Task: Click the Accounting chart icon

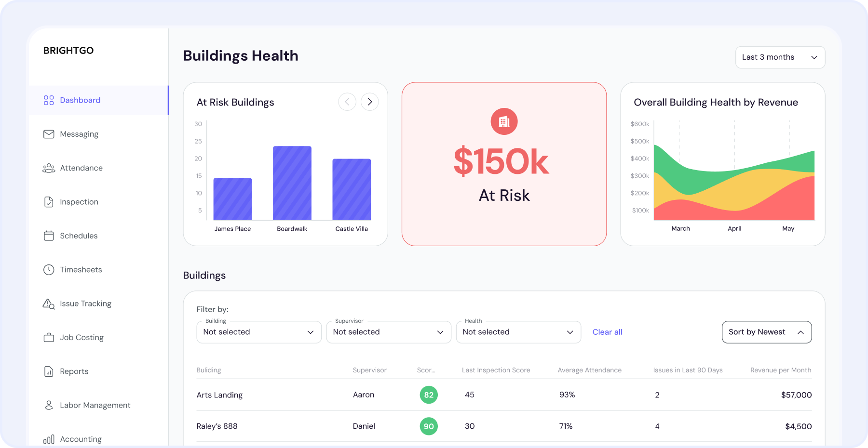Action: (x=49, y=439)
